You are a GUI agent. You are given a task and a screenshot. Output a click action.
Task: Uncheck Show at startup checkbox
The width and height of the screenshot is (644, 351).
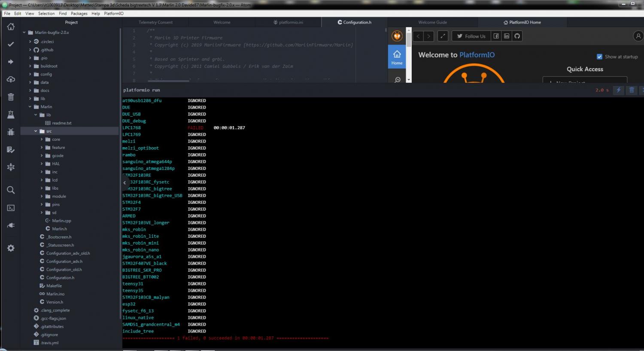599,57
